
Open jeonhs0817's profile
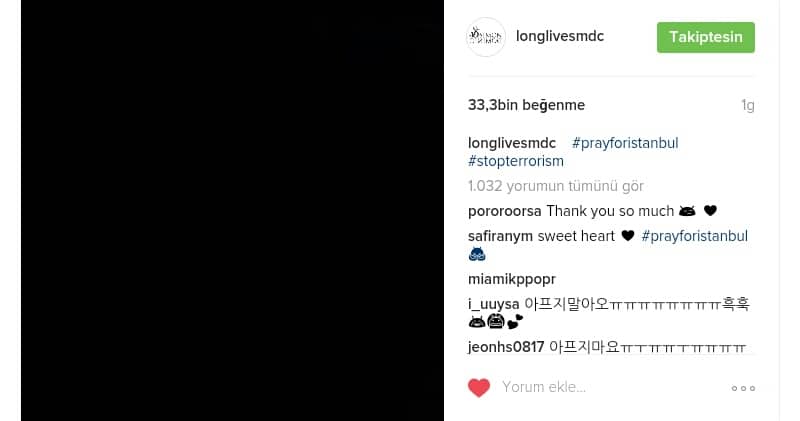click(x=506, y=347)
